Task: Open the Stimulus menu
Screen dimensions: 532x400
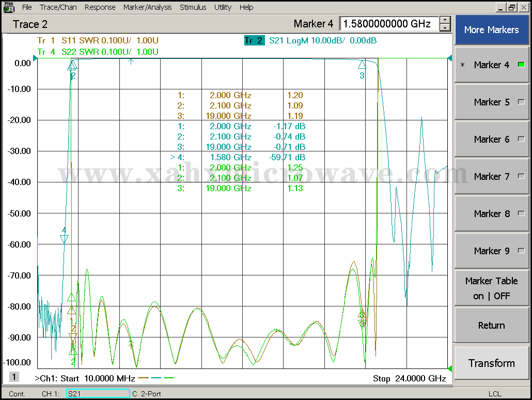Action: click(x=193, y=7)
